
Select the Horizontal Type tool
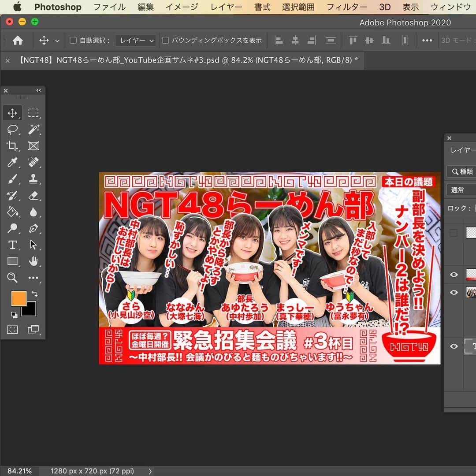pyautogui.click(x=12, y=244)
